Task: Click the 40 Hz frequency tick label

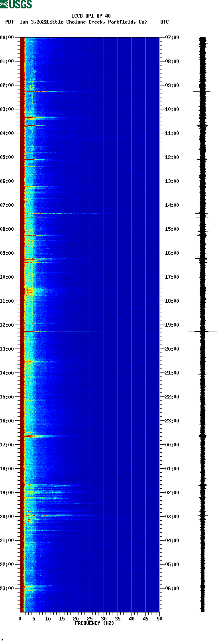Action: coord(132,619)
